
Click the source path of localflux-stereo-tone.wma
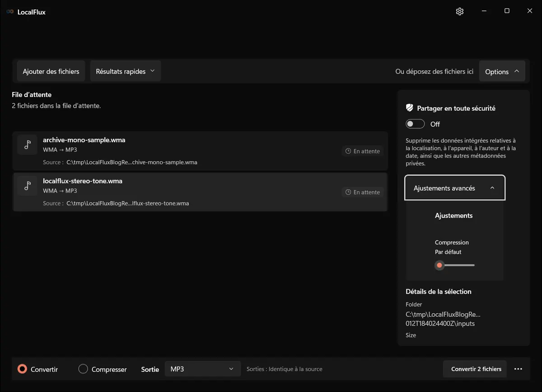[x=128, y=203]
